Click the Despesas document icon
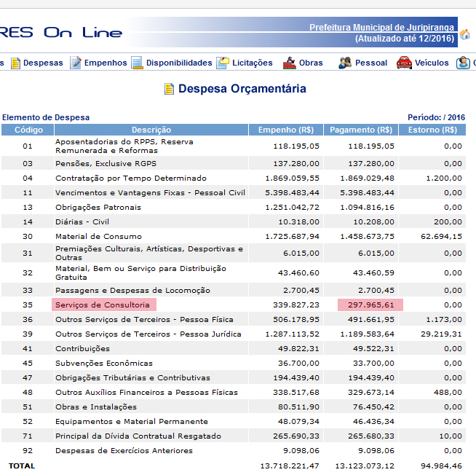Viewport: 476px width, 475px height. point(15,63)
